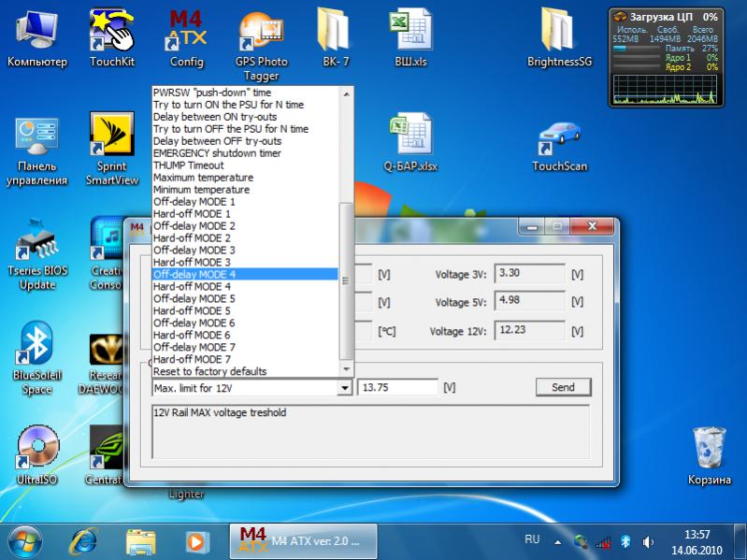Launch Tseries BIOS Update icon
The width and height of the screenshot is (747, 560).
pos(36,245)
